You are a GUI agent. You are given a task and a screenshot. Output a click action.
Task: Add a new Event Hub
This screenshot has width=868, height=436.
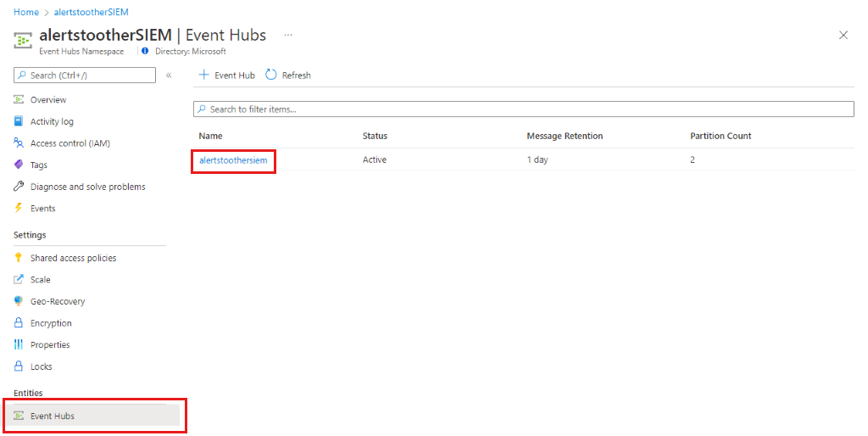click(227, 75)
